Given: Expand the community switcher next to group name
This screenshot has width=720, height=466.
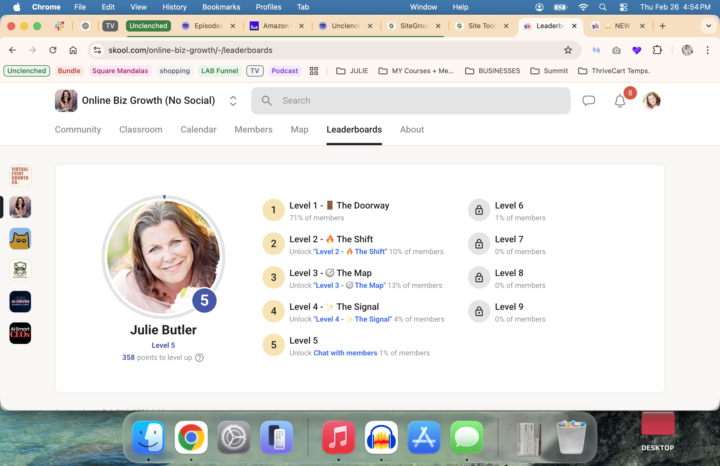Looking at the screenshot, I should tap(233, 100).
